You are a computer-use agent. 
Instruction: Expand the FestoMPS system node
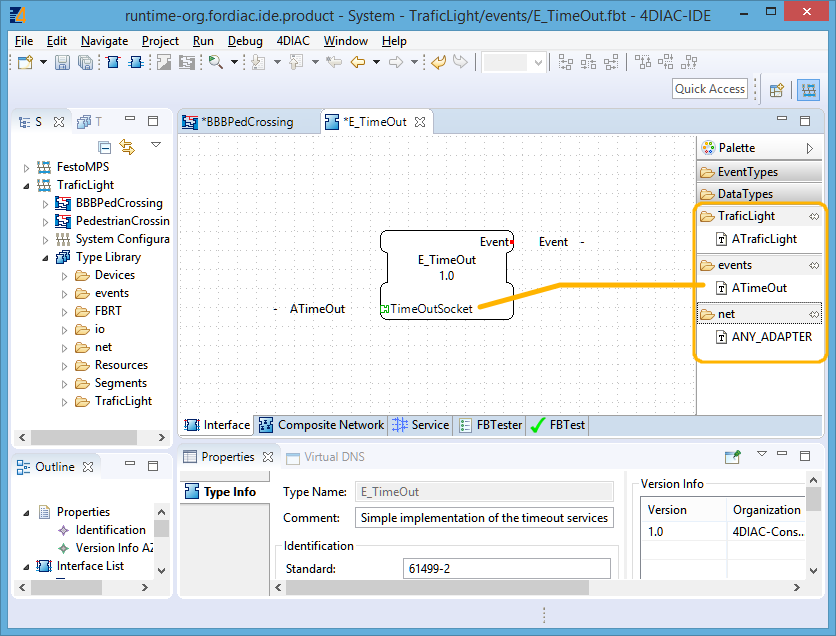tap(25, 167)
